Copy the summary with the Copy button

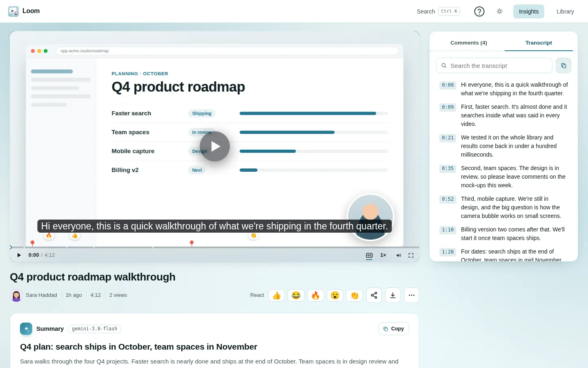click(394, 329)
